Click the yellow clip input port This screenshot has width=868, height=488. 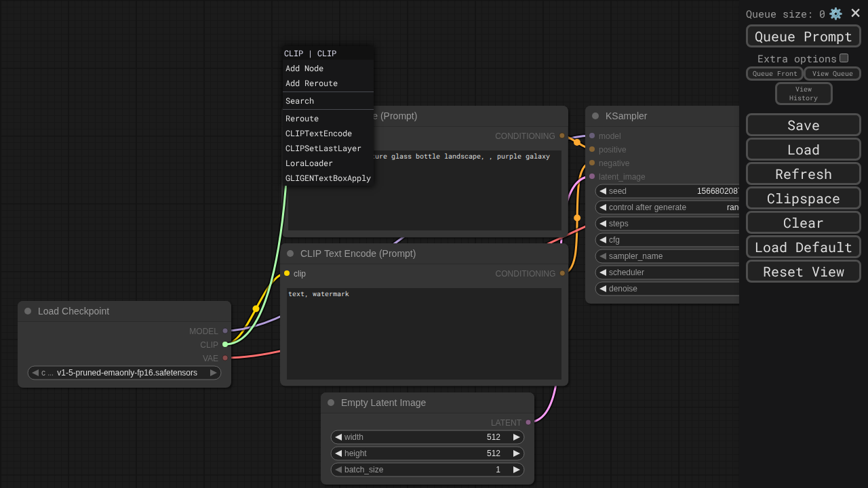[x=287, y=273]
